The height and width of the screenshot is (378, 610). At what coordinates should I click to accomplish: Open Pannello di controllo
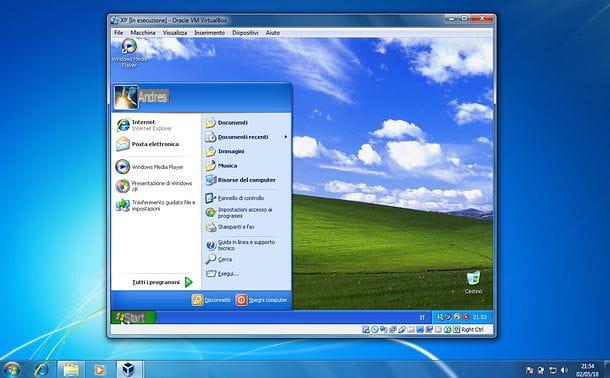[x=235, y=198]
